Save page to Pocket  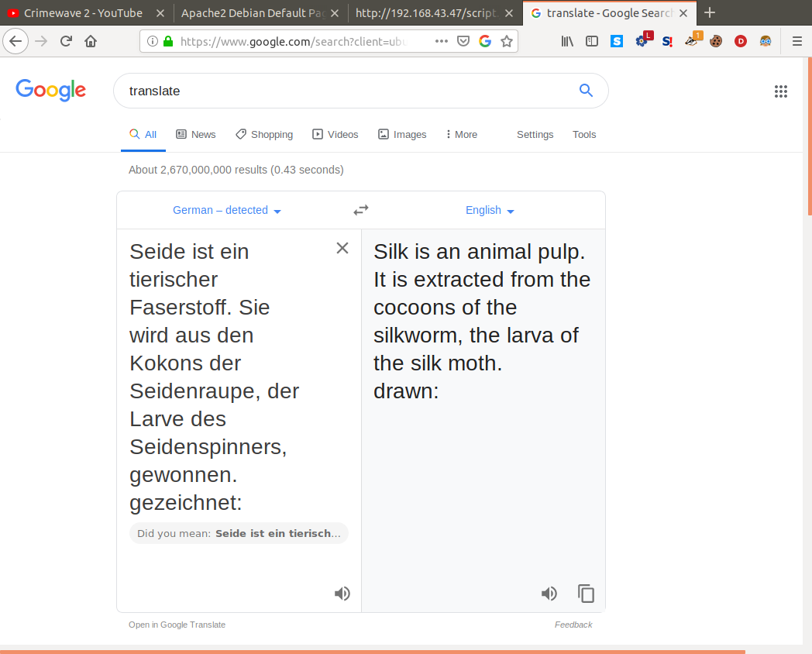pos(463,41)
